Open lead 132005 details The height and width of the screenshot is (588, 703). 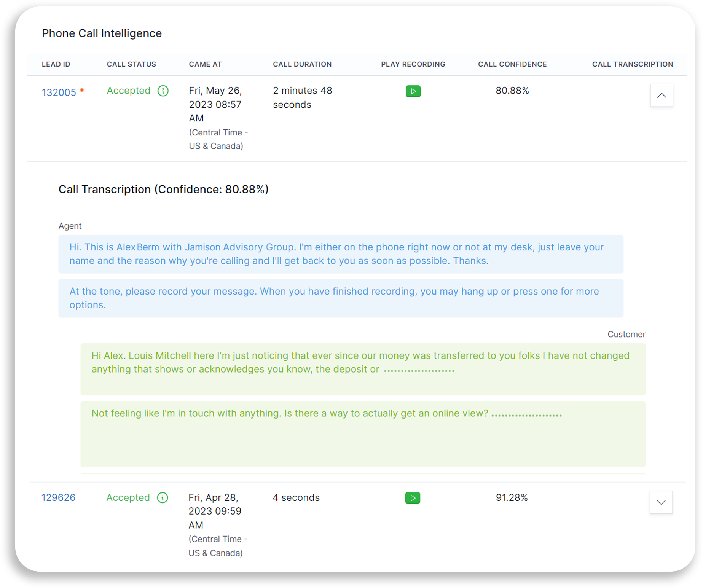(59, 91)
